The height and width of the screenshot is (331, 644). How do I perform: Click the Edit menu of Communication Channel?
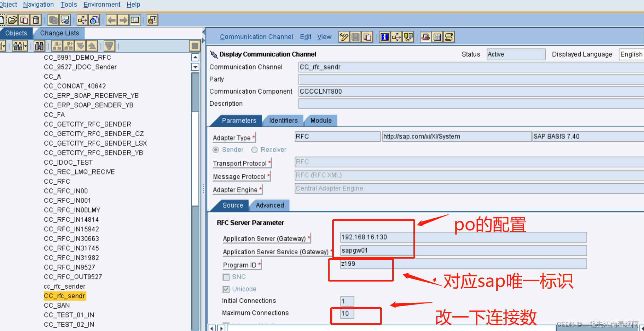305,37
